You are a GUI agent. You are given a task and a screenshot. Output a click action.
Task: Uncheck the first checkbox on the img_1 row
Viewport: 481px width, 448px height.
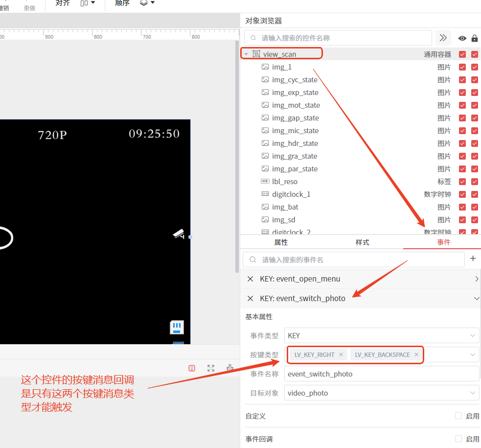462,67
